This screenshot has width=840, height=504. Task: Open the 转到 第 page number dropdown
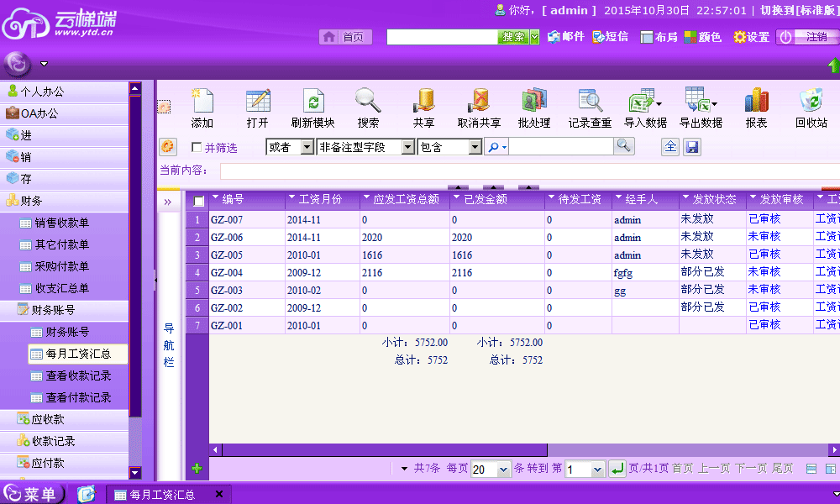click(x=598, y=470)
